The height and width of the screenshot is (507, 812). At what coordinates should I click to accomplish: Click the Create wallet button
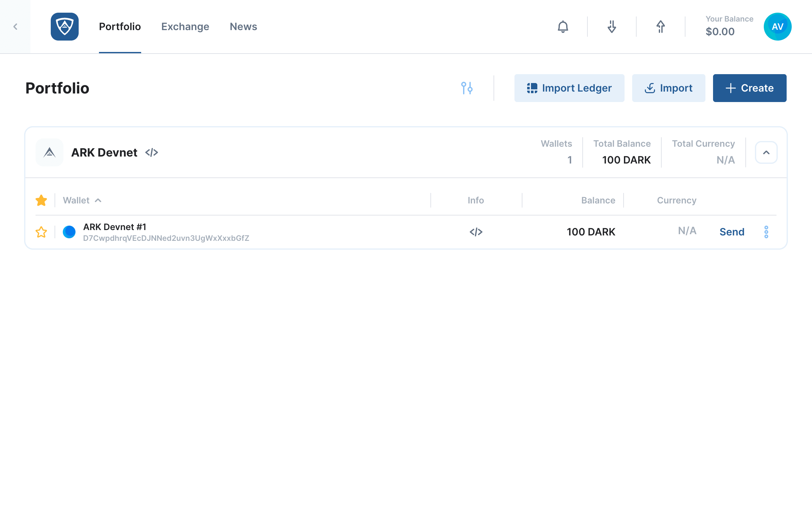(749, 88)
